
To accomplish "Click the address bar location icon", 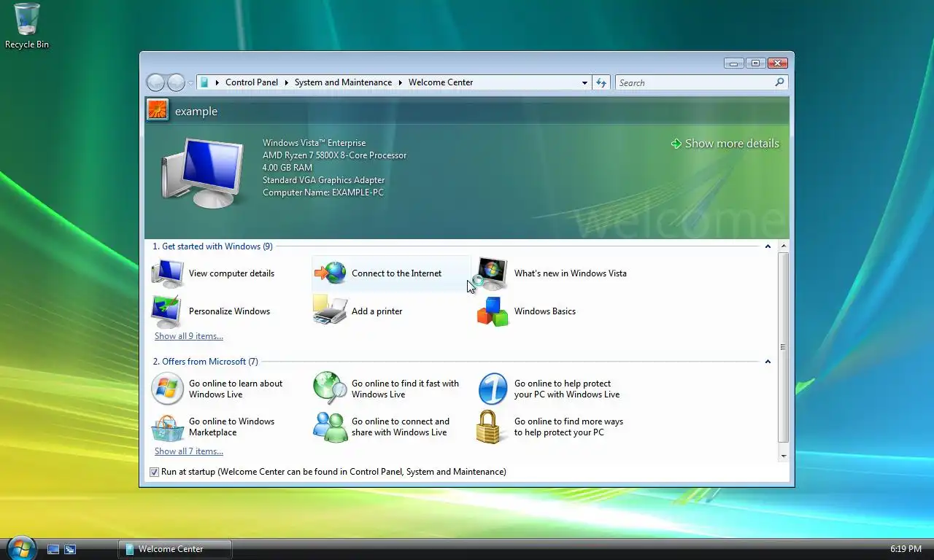I will pyautogui.click(x=205, y=82).
